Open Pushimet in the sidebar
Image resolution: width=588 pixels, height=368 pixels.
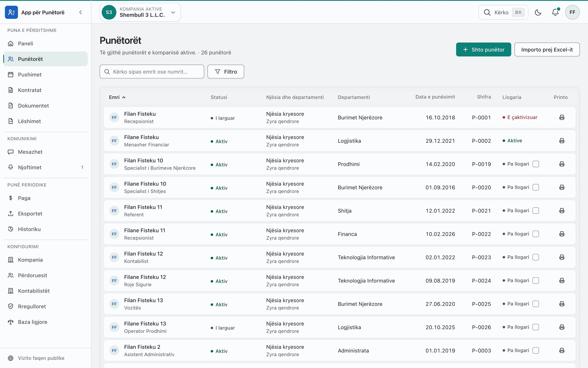46,74
